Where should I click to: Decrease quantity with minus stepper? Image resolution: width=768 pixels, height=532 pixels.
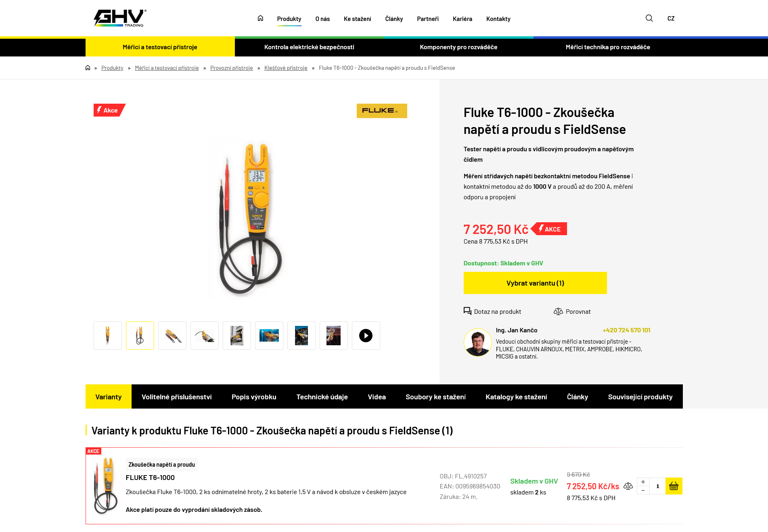tap(643, 490)
